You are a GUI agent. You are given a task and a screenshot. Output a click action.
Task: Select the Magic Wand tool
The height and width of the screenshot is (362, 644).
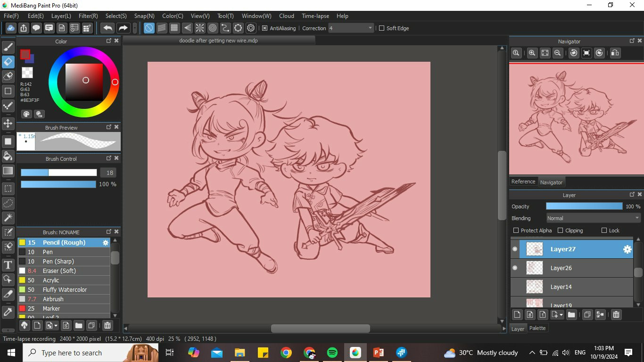click(x=8, y=218)
